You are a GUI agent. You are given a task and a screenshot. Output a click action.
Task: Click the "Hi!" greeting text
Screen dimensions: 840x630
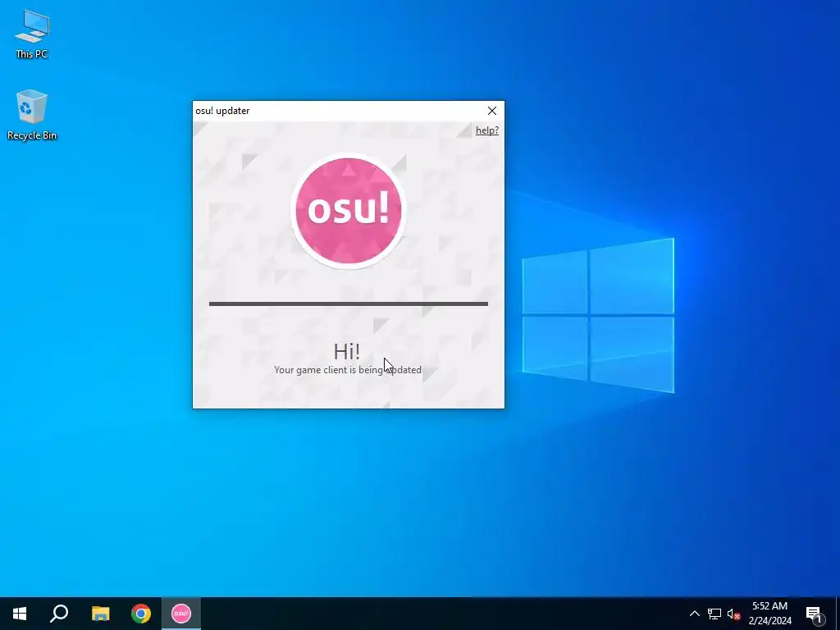[x=347, y=351]
